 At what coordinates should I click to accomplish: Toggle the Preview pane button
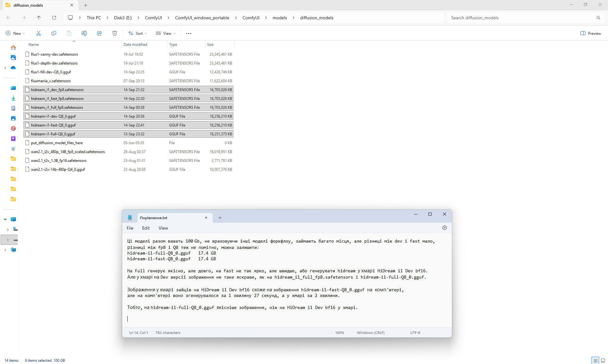pos(591,33)
